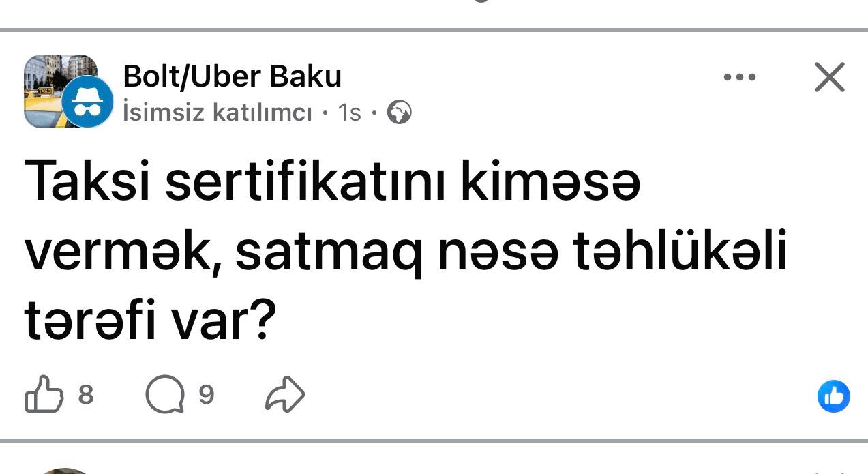Click the post's last line "tərəfi var?"
868x474 pixels.
(x=150, y=322)
